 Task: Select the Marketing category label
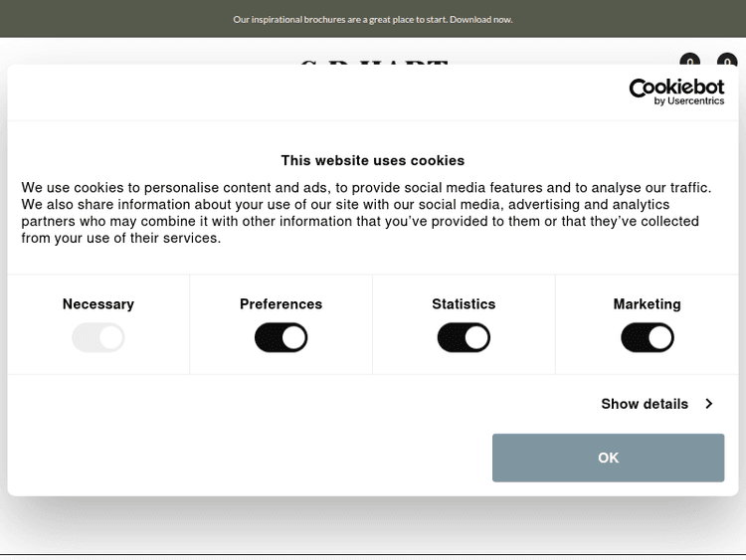pos(648,304)
